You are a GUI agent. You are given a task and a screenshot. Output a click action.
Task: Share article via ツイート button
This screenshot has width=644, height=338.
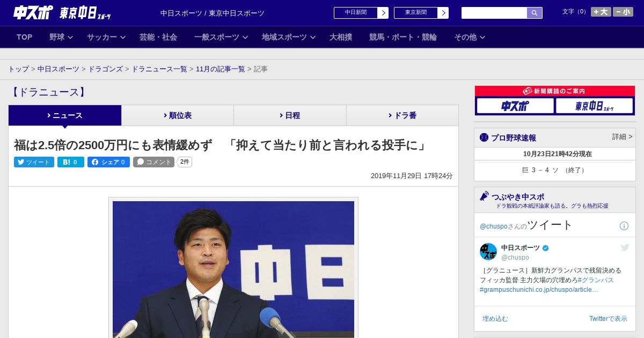click(34, 162)
